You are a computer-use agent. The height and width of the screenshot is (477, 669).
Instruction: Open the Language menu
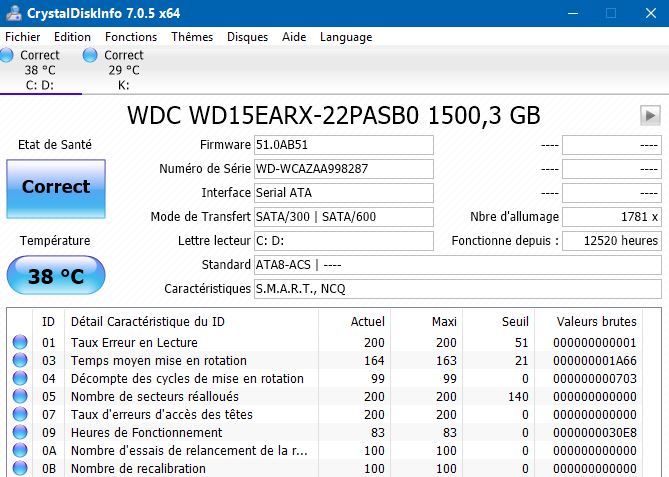click(346, 37)
